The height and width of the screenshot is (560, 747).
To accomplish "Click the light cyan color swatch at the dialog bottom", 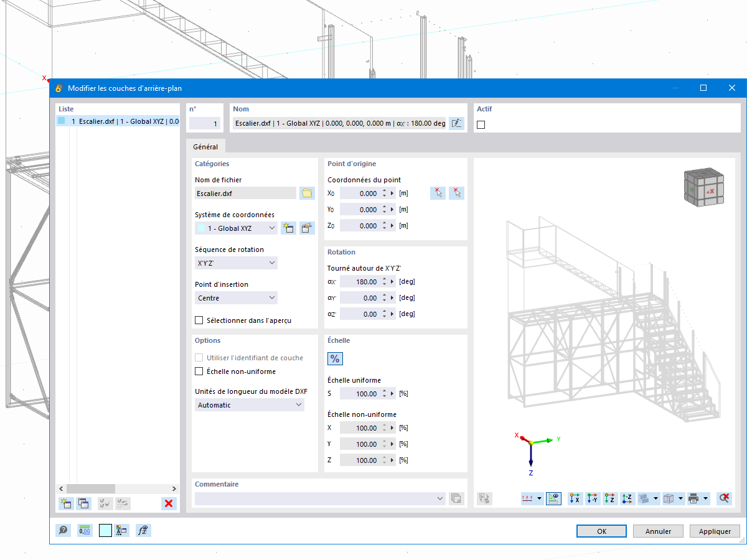I will [105, 531].
